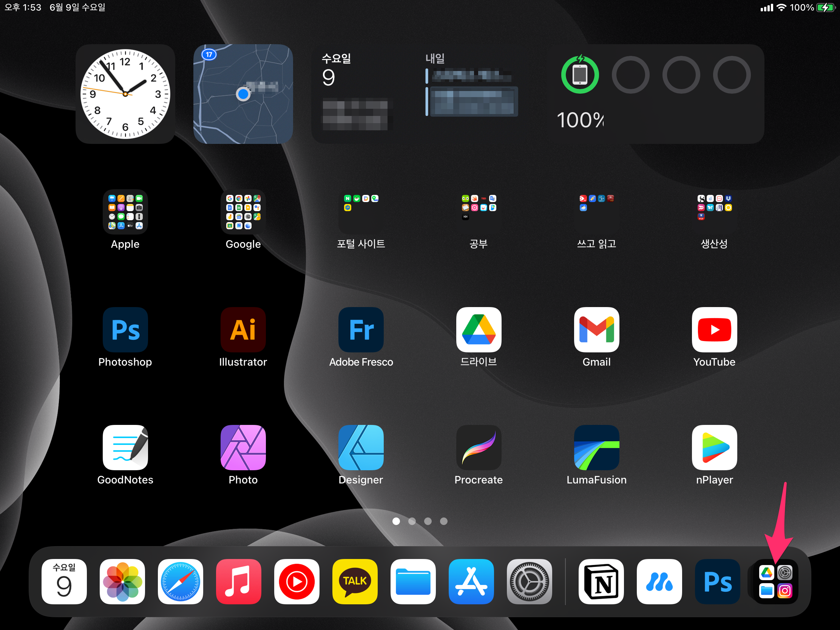
Task: Jump to last home screen page dot
Action: [443, 521]
